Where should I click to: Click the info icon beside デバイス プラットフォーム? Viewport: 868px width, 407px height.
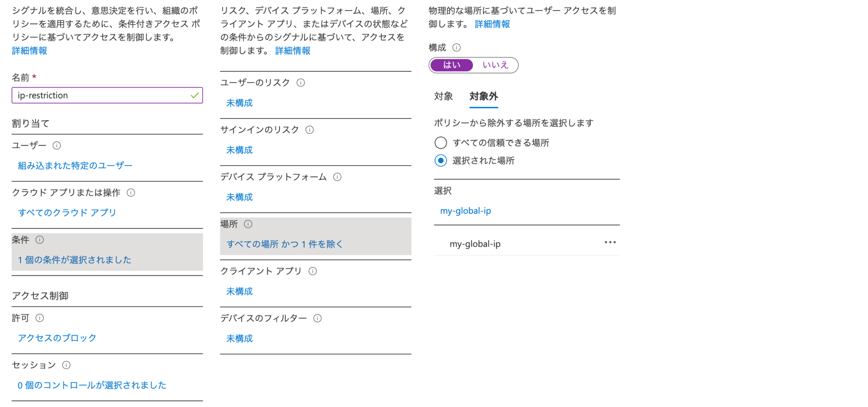click(337, 177)
